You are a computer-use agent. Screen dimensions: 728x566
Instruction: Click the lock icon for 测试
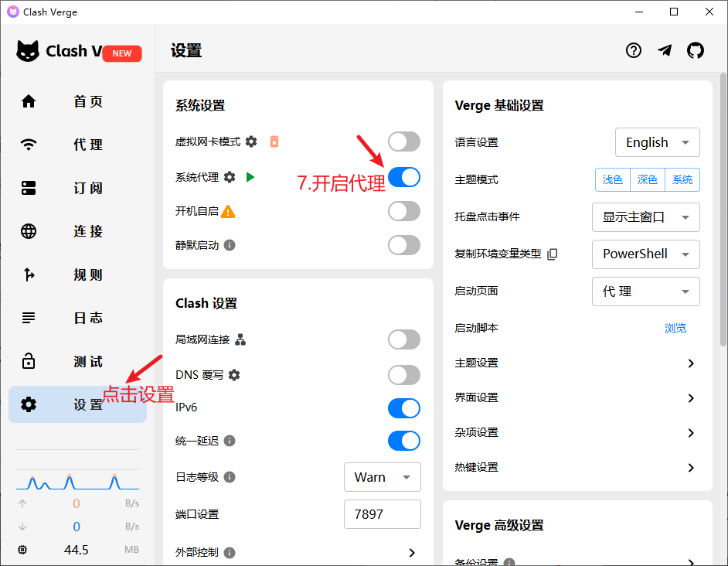pyautogui.click(x=29, y=361)
